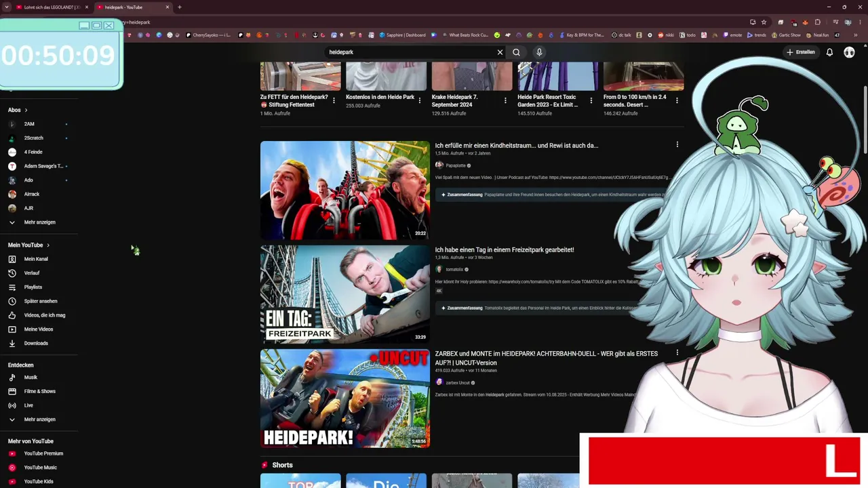Open the Neal.fun bookmark
This screenshot has height=488, width=868.
coord(817,35)
